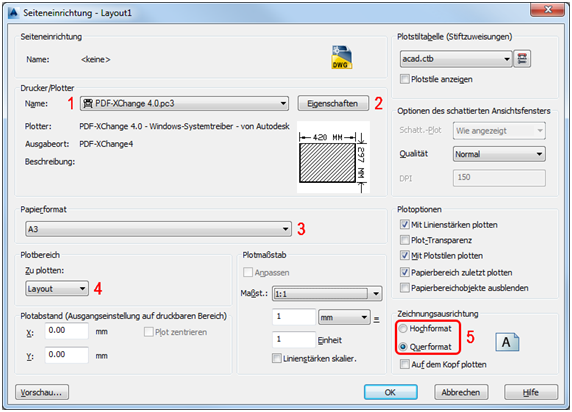Click the Eigenschaften button

[x=333, y=103]
